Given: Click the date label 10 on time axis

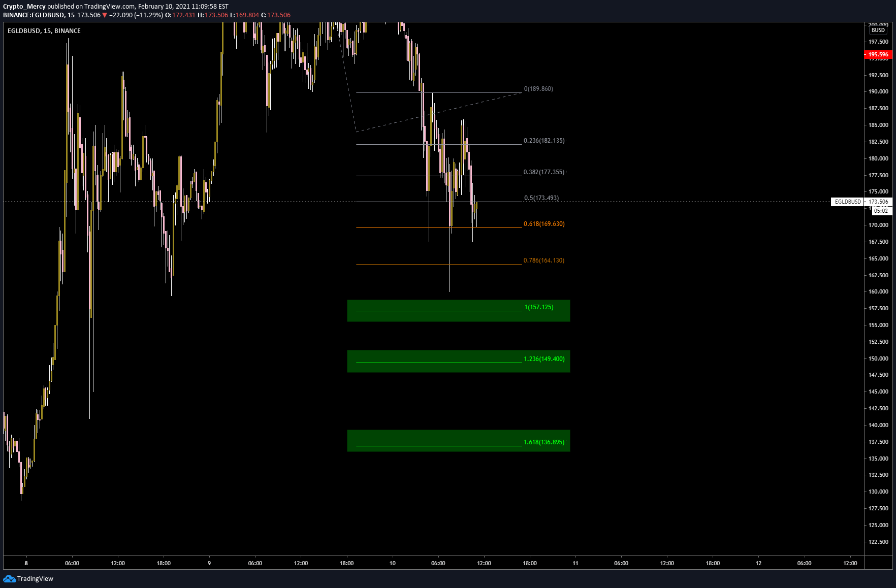Looking at the screenshot, I should 393,563.
